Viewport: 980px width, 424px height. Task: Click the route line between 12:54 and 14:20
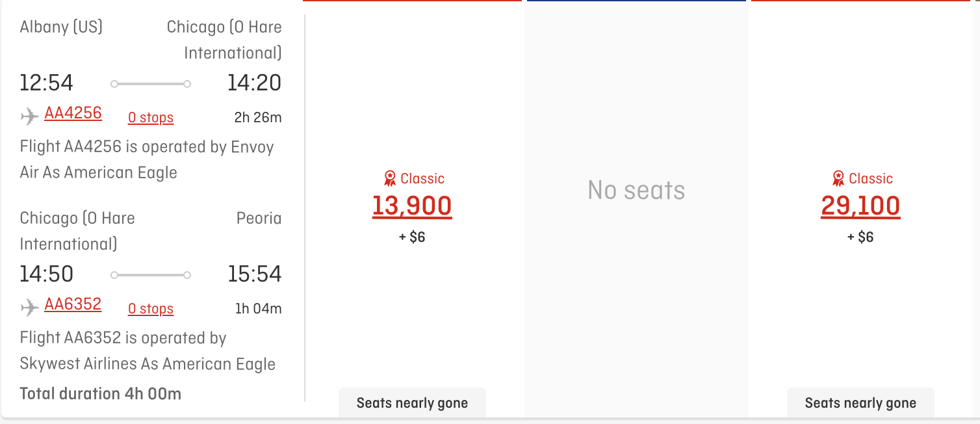(151, 84)
